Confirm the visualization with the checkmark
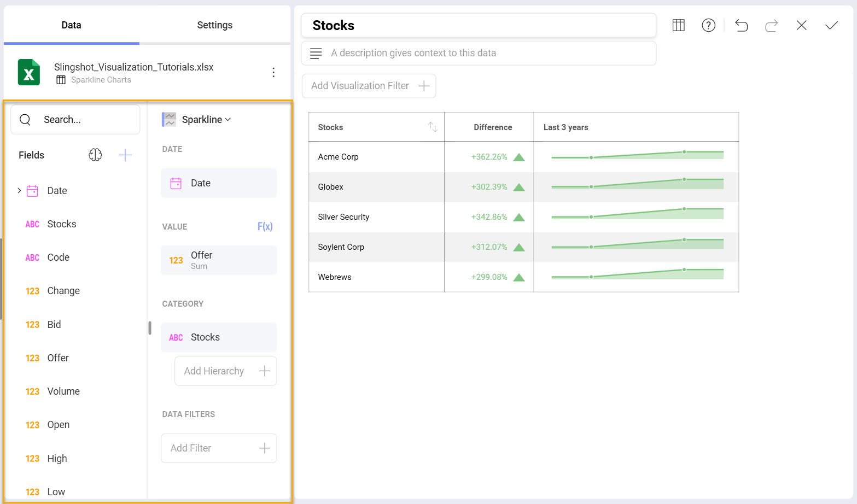 tap(831, 25)
